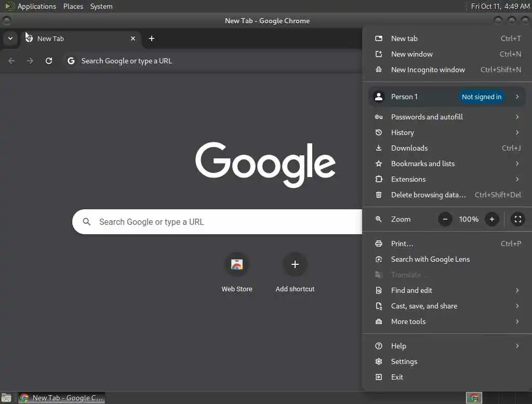Click the More tools toolbox icon

click(379, 321)
